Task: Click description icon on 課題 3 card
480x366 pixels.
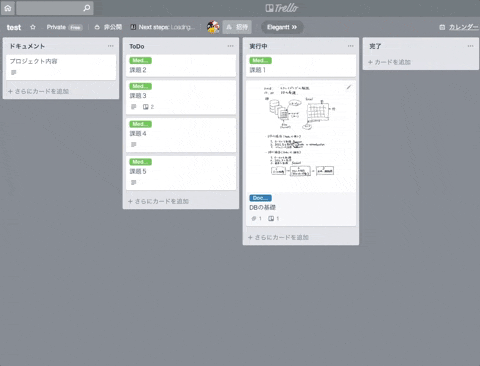Action: tap(134, 107)
